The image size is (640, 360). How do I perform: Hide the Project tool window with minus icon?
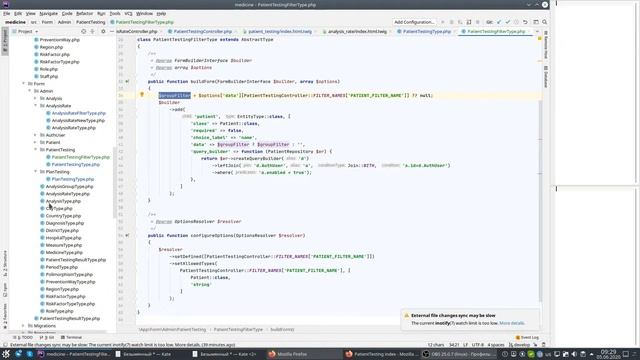click(x=111, y=31)
